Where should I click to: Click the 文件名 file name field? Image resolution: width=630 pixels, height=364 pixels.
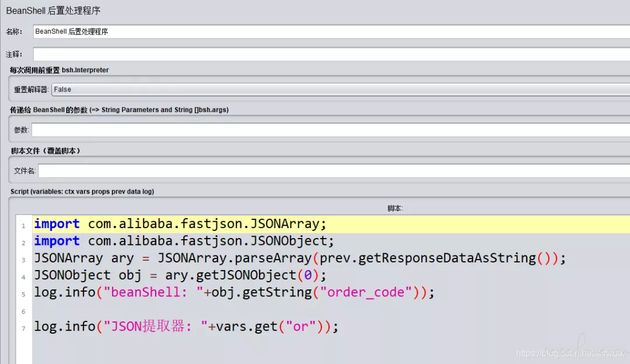[x=334, y=171]
